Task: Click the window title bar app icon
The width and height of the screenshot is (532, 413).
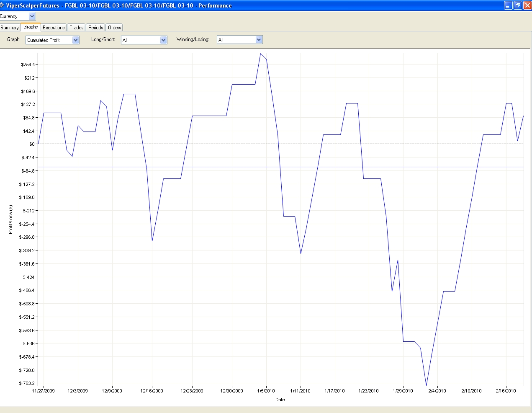Action: click(3, 5)
